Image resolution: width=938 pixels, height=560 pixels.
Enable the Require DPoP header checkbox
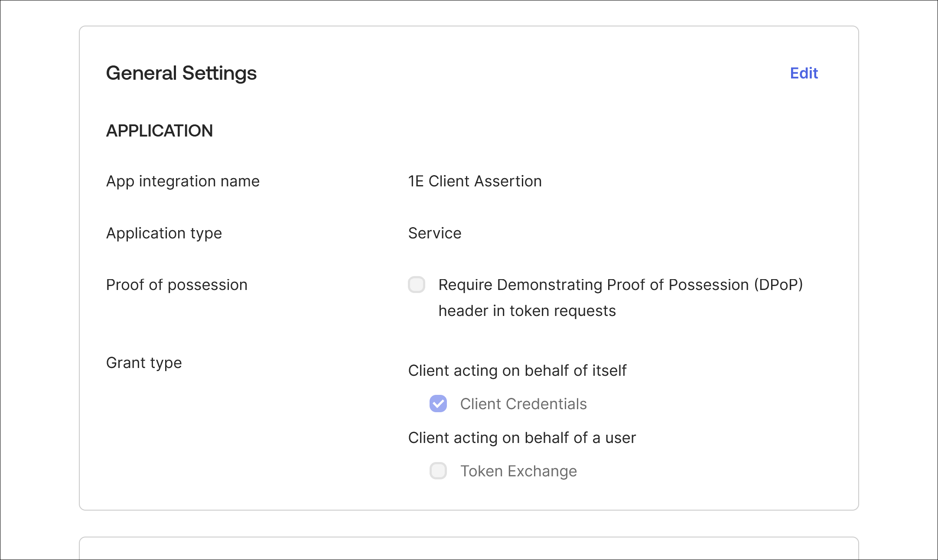coord(417,285)
